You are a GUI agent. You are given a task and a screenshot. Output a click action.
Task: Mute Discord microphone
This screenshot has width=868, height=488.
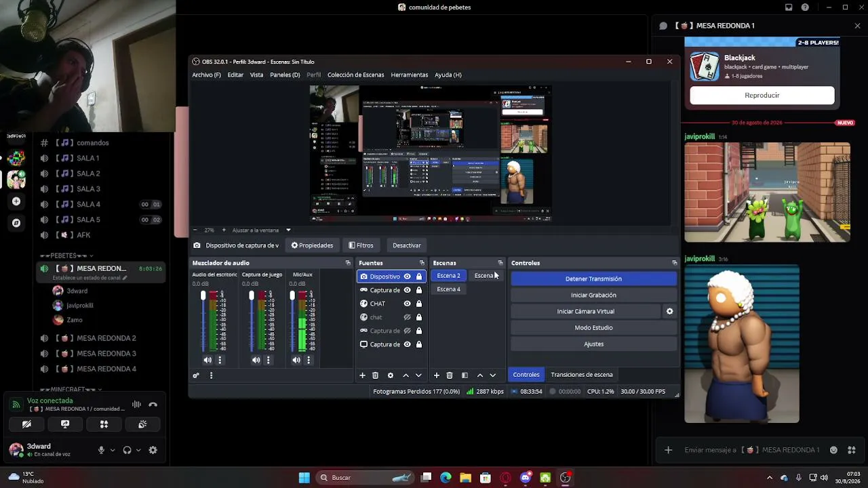click(101, 450)
